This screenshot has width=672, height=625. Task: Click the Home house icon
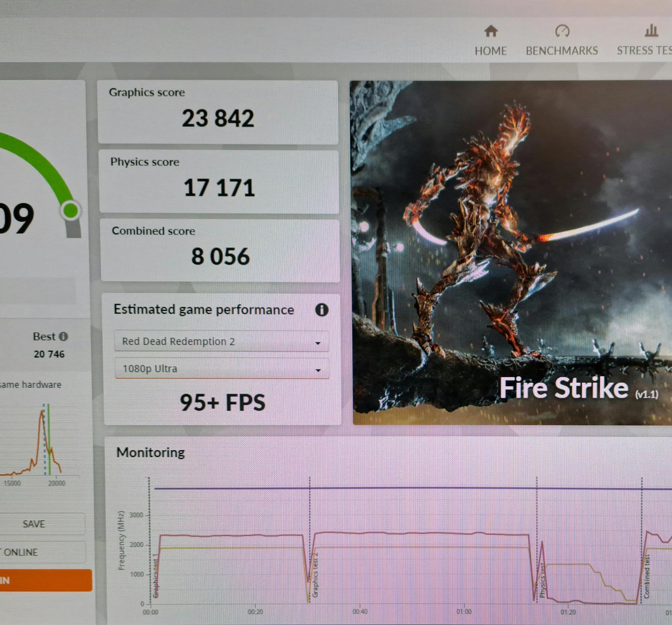[x=491, y=31]
